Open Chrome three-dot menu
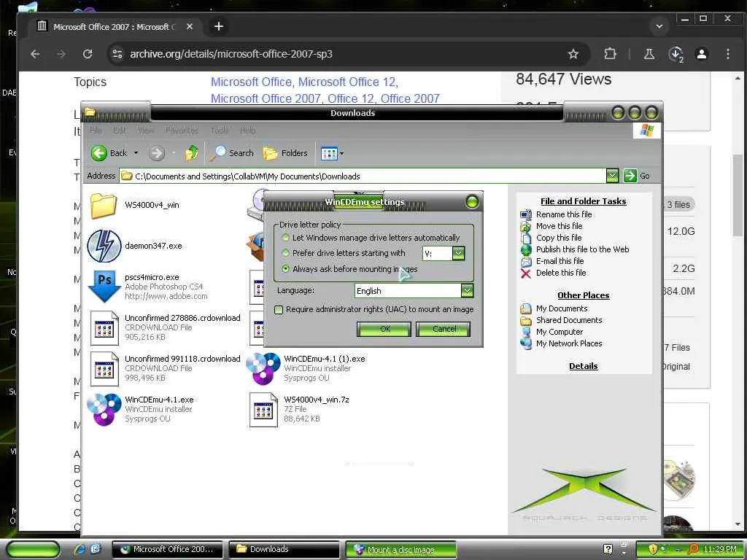The image size is (747, 560). pos(728,54)
